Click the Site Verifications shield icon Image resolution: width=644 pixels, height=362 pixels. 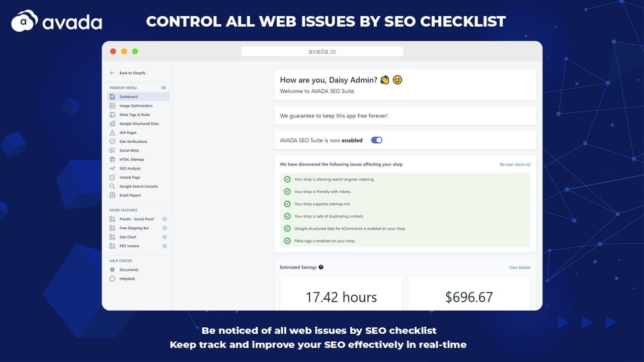(112, 142)
